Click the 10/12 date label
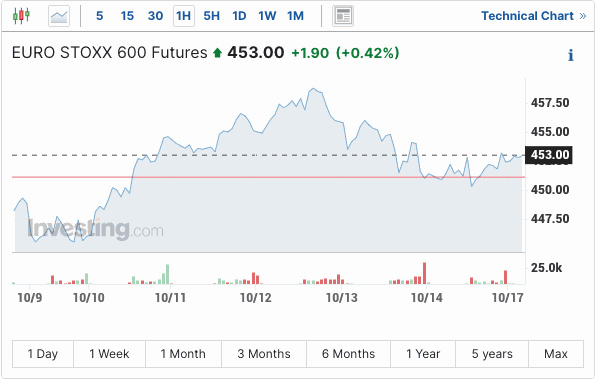Image resolution: width=595 pixels, height=379 pixels. tap(256, 298)
